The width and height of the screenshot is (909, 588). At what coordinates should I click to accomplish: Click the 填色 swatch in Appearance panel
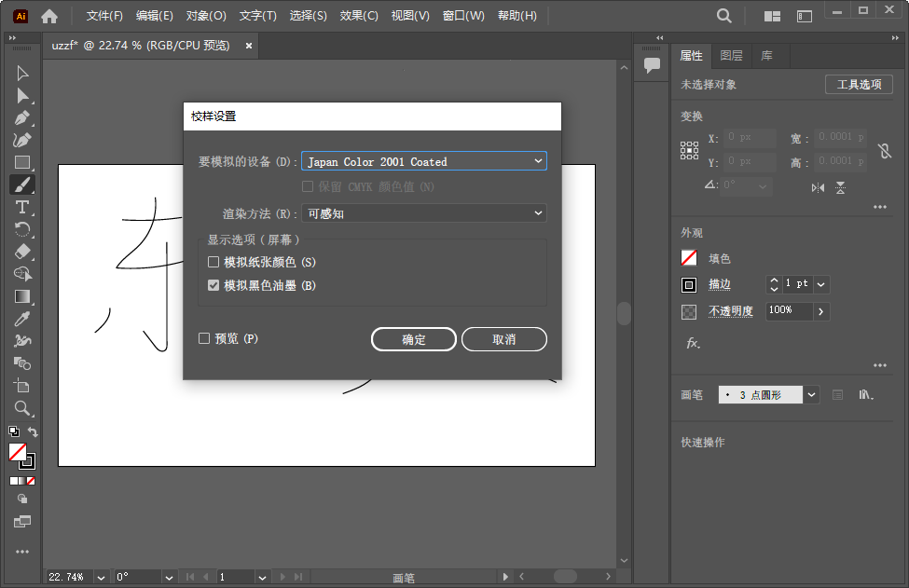coord(691,258)
